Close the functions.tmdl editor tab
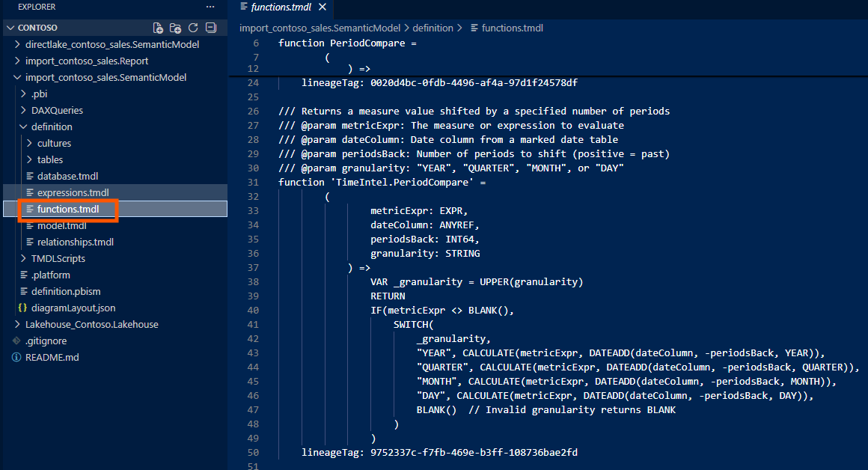Viewport: 868px width, 470px height. click(323, 7)
